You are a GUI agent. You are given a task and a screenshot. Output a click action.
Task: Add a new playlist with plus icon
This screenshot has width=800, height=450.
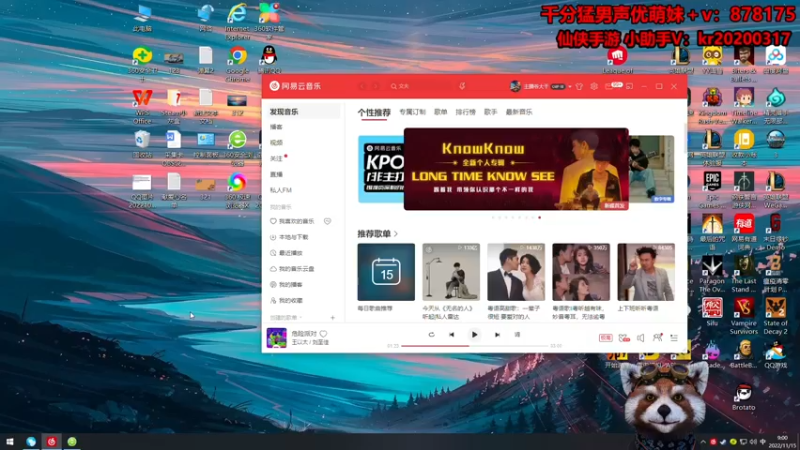(333, 317)
